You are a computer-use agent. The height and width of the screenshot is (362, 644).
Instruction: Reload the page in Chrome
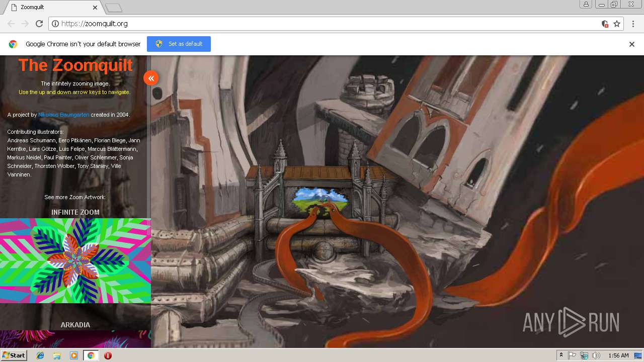pos(39,24)
